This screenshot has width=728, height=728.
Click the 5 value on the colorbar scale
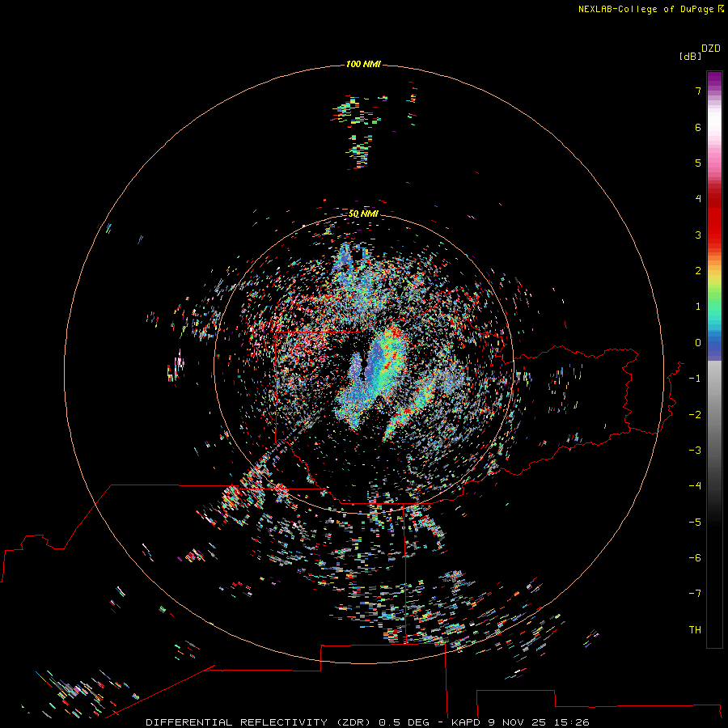coord(698,163)
